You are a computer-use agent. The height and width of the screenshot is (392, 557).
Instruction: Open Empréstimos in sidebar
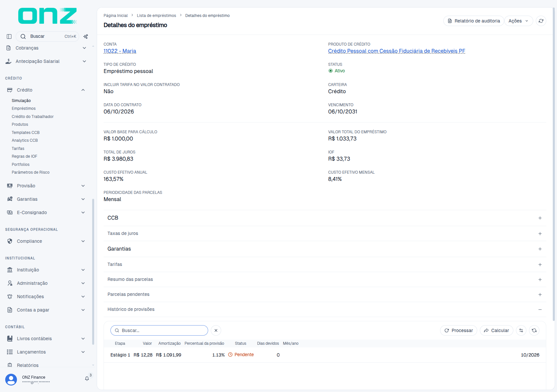24,109
